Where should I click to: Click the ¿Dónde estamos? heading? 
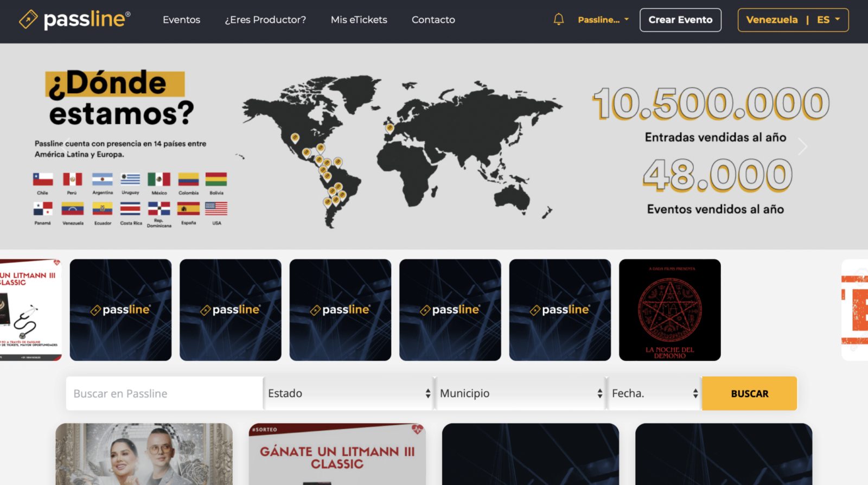tap(121, 98)
